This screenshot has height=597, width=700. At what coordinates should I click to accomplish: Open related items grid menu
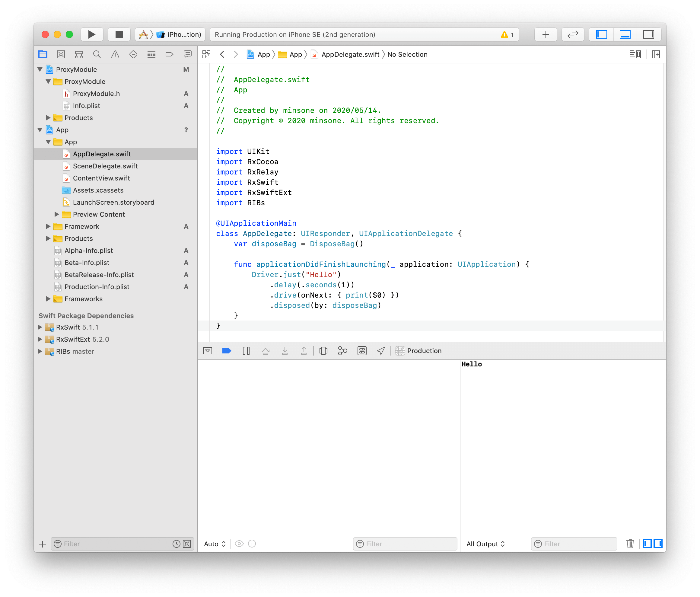(206, 54)
